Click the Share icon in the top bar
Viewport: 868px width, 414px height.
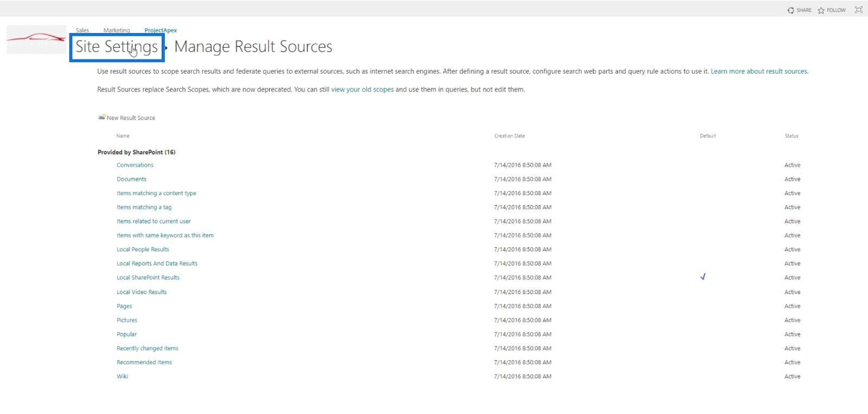click(791, 10)
